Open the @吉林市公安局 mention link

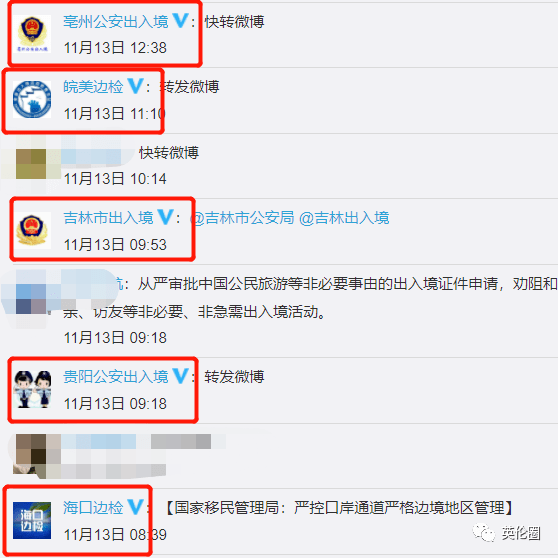pyautogui.click(x=243, y=218)
